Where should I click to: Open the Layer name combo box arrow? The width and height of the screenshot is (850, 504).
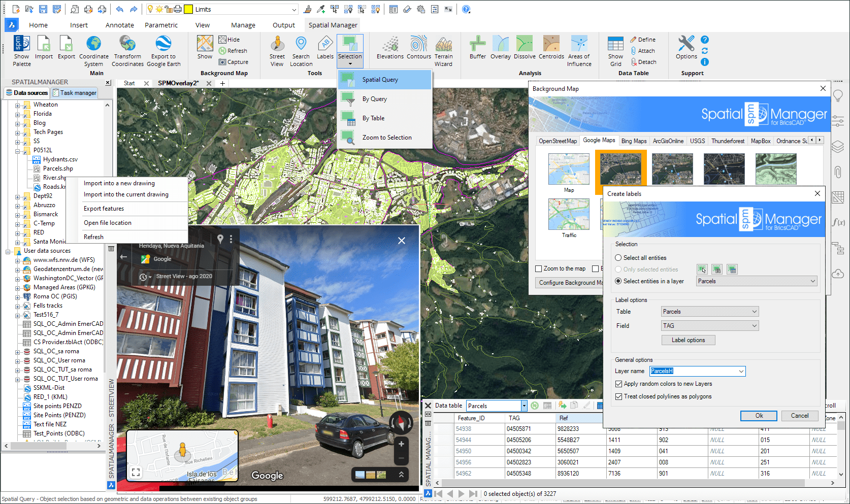pos(741,372)
